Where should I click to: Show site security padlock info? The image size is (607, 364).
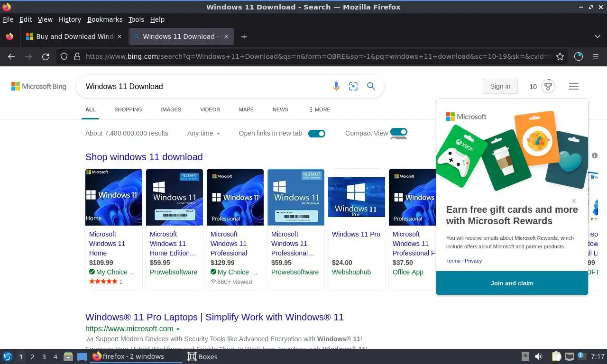77,56
